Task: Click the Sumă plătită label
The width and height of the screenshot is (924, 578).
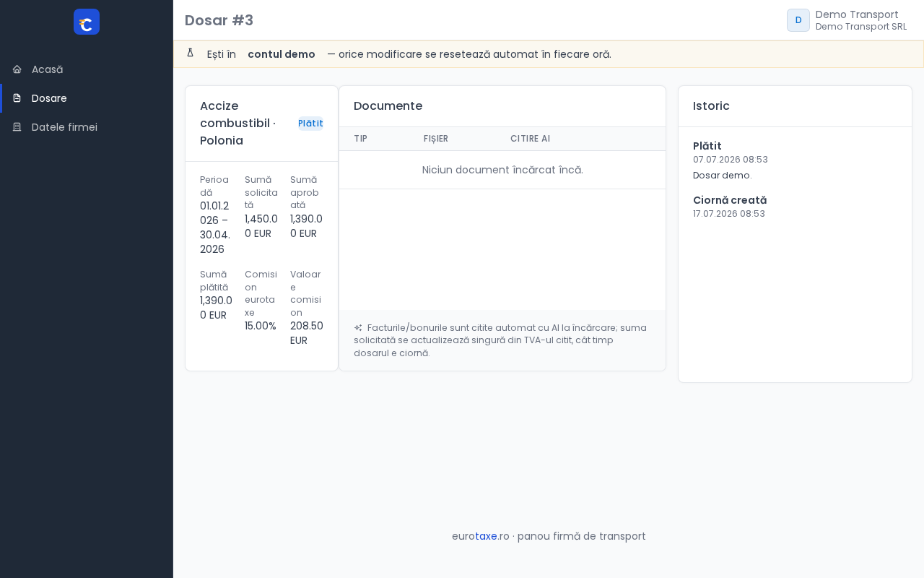Action: (x=214, y=281)
